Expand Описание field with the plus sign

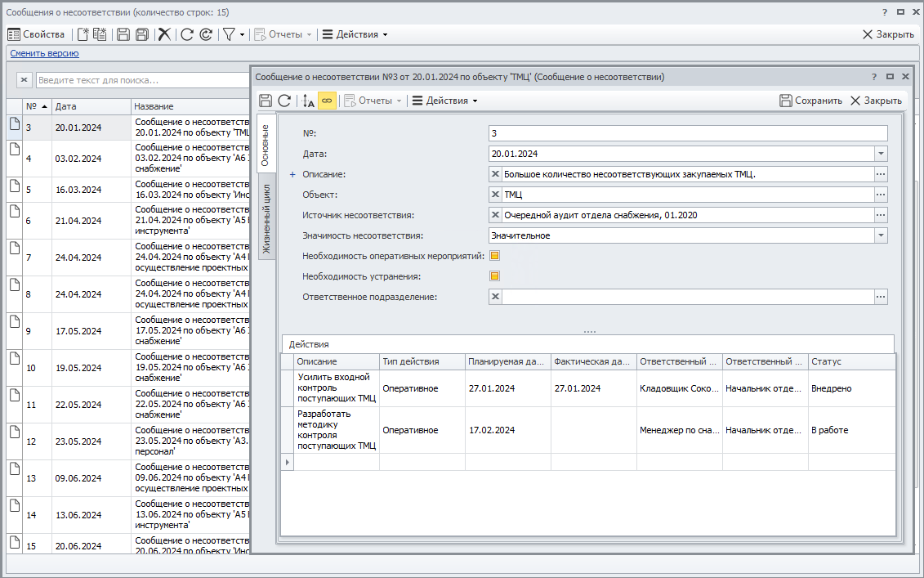292,174
